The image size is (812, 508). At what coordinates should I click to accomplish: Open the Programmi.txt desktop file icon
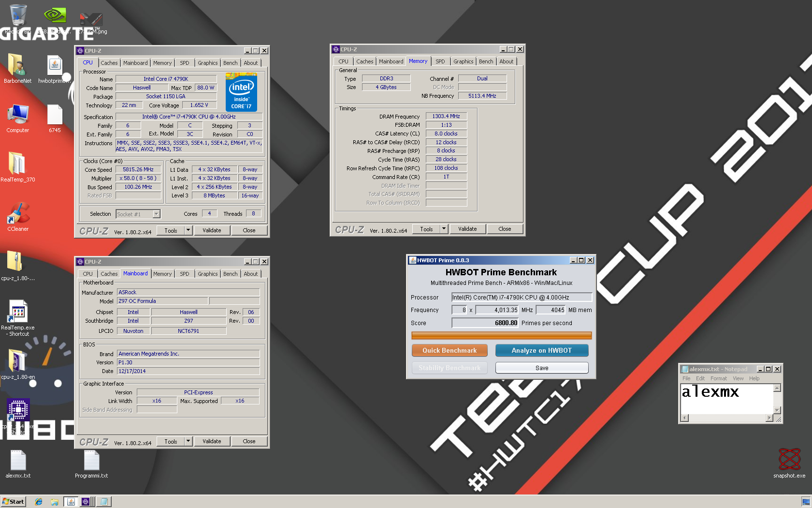coord(91,460)
